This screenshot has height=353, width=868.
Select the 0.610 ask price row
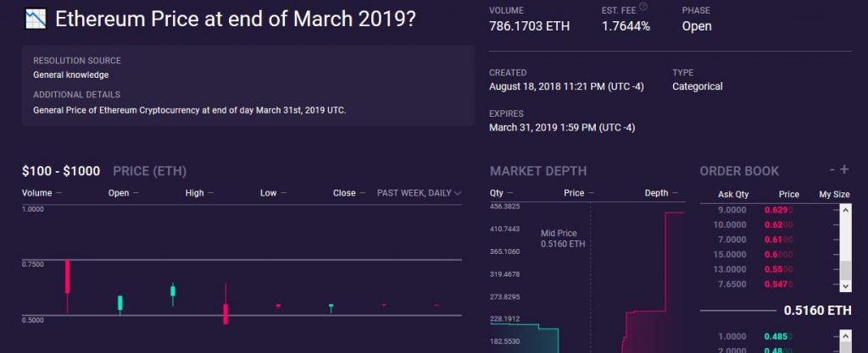click(775, 240)
